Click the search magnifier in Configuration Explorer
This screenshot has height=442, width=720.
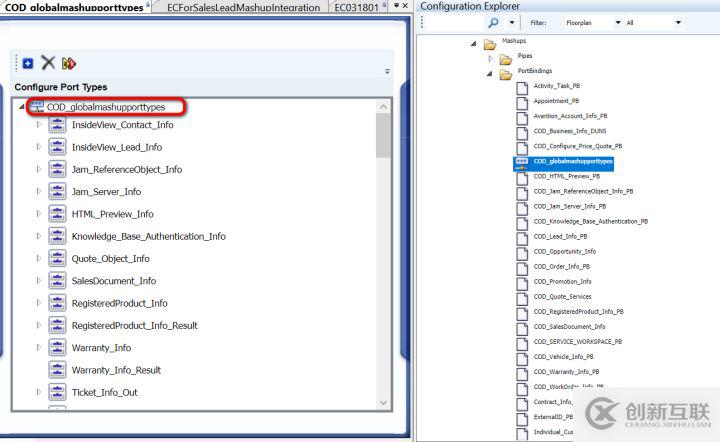pos(494,22)
